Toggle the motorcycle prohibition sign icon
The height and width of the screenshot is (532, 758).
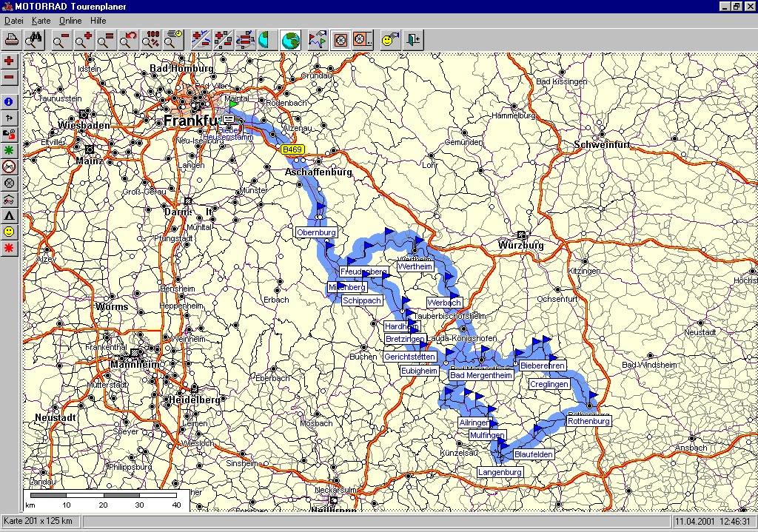pyautogui.click(x=9, y=166)
